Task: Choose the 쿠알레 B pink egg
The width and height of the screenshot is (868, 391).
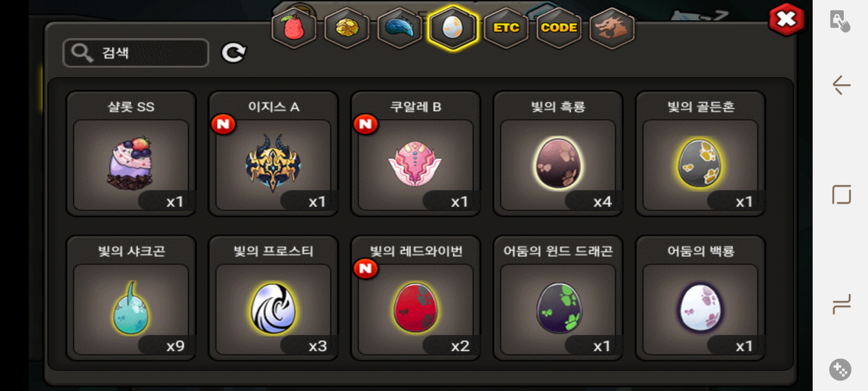Action: (416, 154)
